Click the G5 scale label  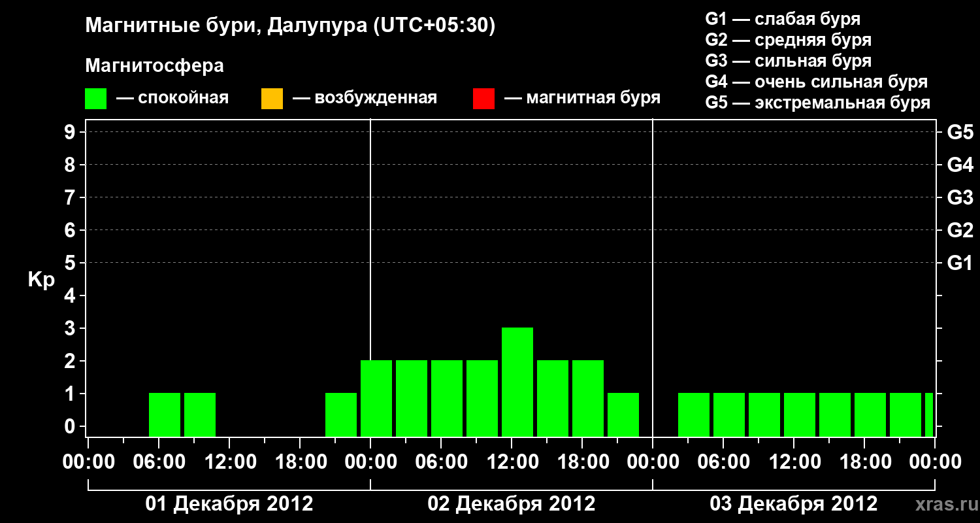tap(960, 132)
